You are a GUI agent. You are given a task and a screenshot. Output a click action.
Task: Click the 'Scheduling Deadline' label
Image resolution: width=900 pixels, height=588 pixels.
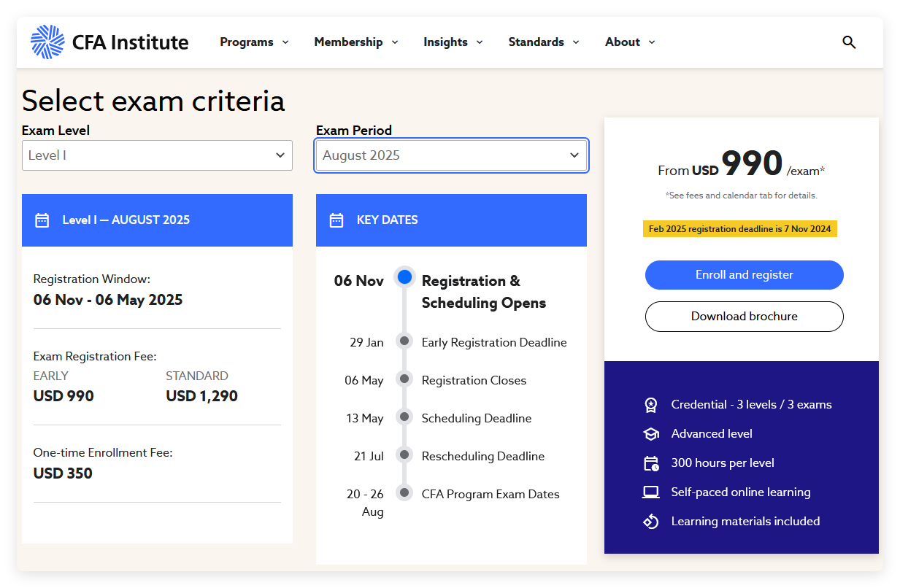click(477, 418)
